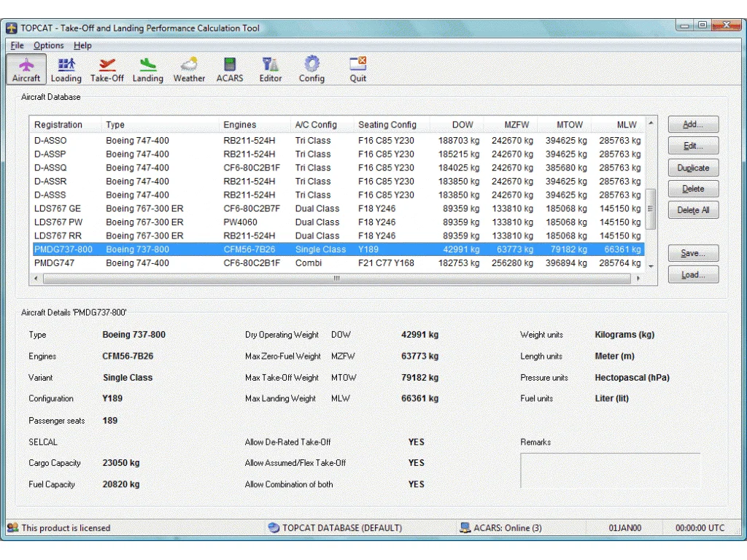Click the Combi config cell

[x=309, y=262]
